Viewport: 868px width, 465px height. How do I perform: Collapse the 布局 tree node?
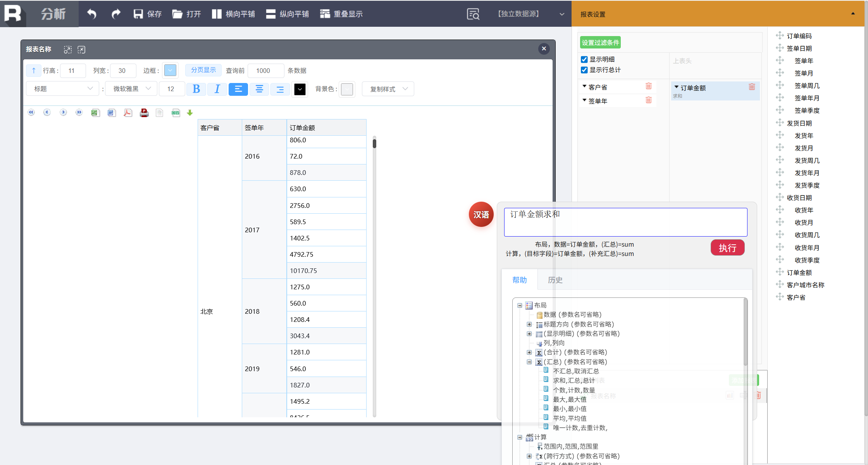point(520,305)
